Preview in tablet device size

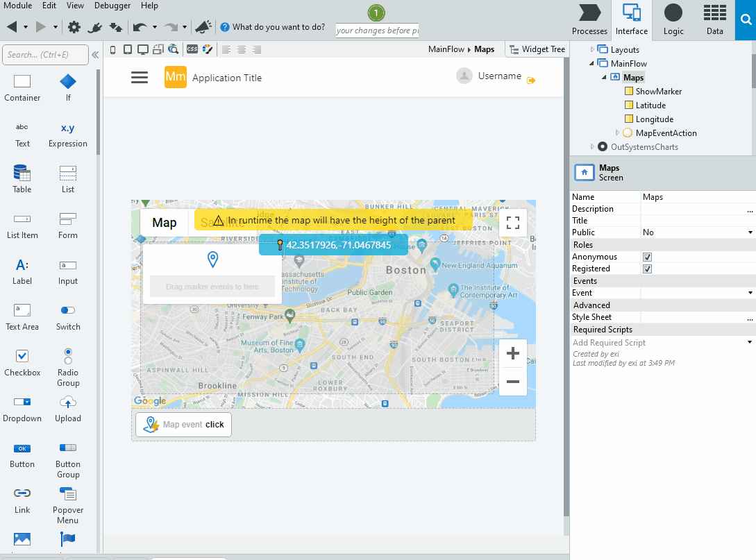point(128,50)
